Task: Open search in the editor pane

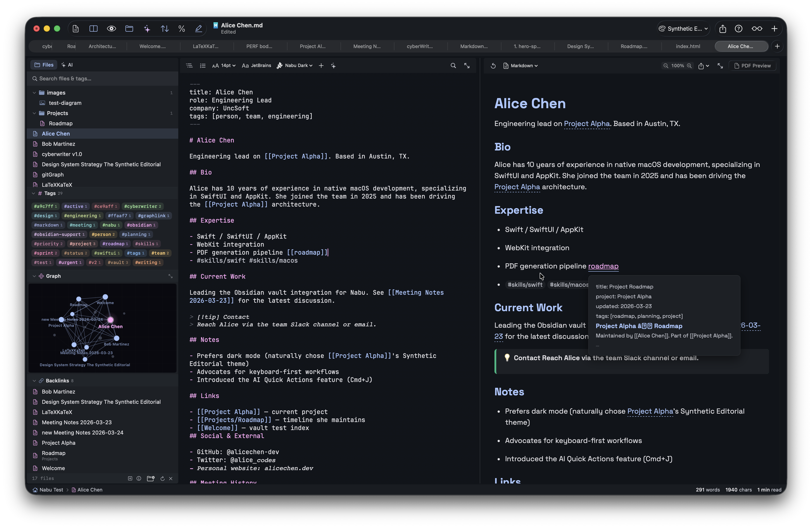Action: pos(453,65)
